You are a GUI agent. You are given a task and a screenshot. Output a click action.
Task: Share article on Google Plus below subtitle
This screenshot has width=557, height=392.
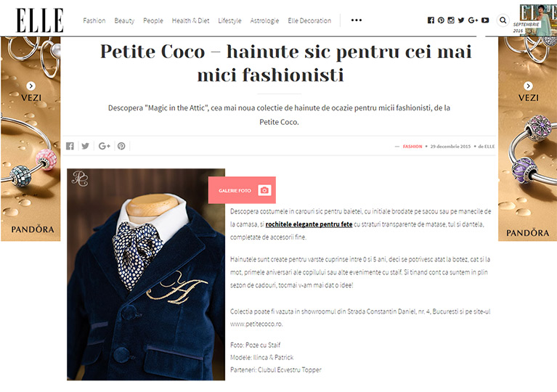coord(104,146)
